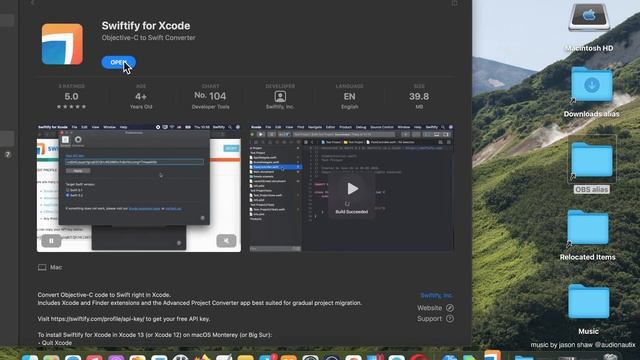The image size is (640, 360).
Task: Click the Support question mark icon
Action: point(450,318)
